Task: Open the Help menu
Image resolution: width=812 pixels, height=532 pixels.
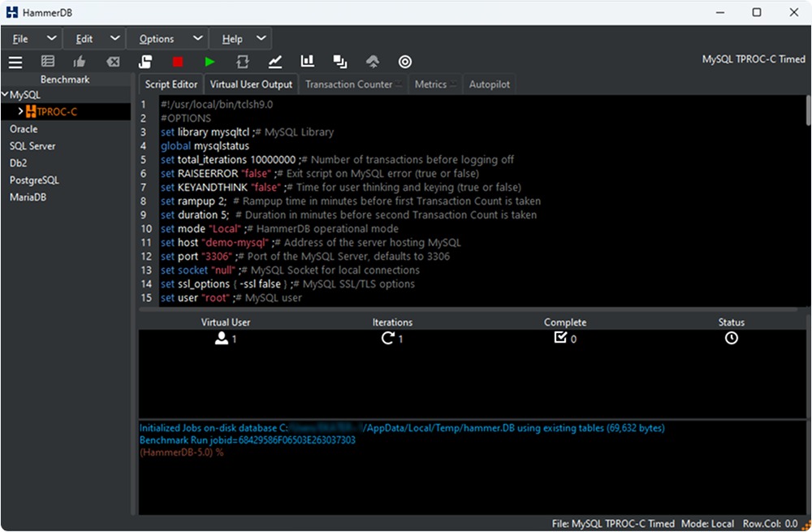Action: coord(232,39)
